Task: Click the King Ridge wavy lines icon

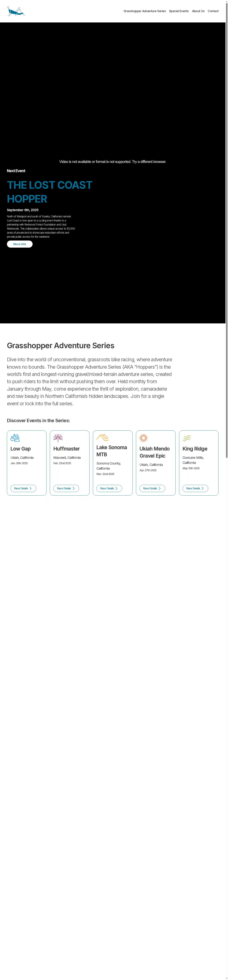Action: click(187, 438)
